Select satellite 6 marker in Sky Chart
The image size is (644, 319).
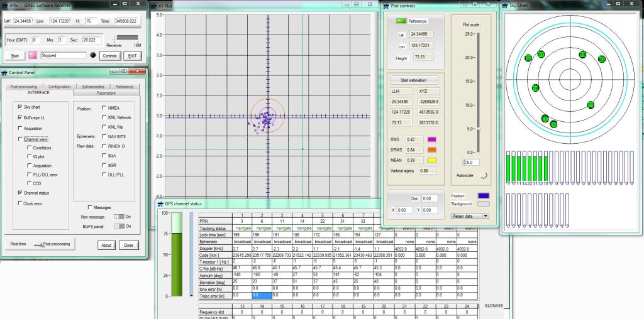553,124
